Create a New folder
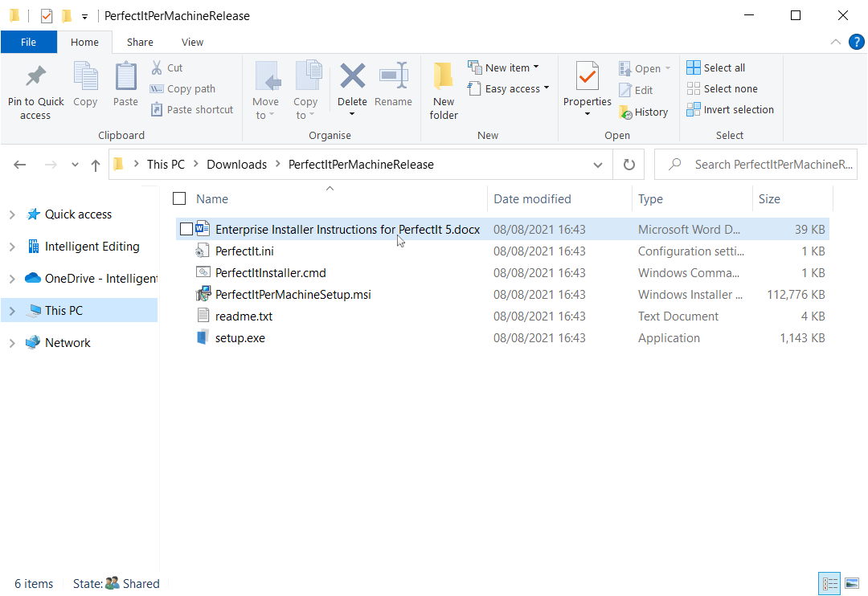 (444, 92)
